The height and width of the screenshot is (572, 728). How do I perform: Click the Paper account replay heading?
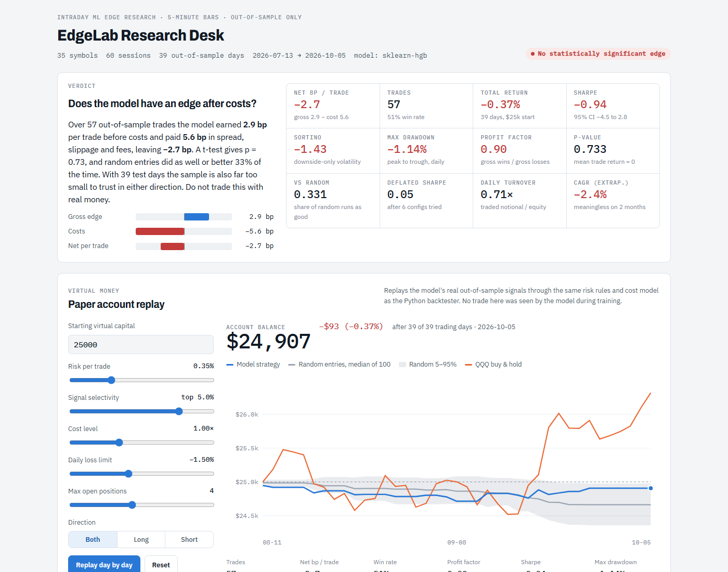click(116, 304)
